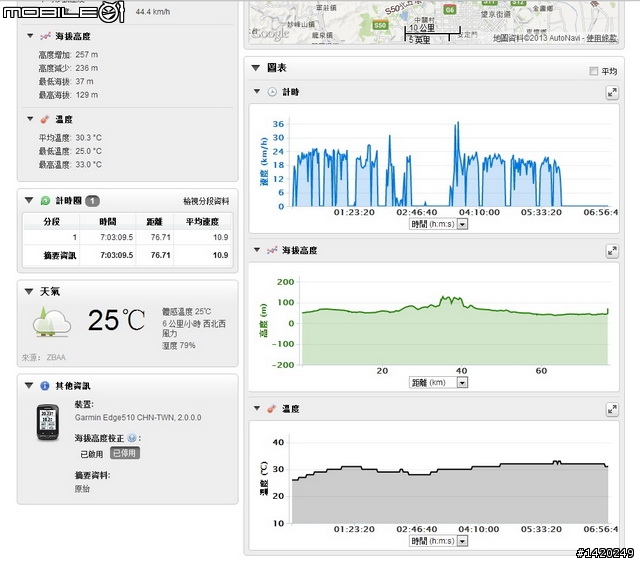Click clock icon beside 計時 chart
The width and height of the screenshot is (640, 561).
pos(272,92)
